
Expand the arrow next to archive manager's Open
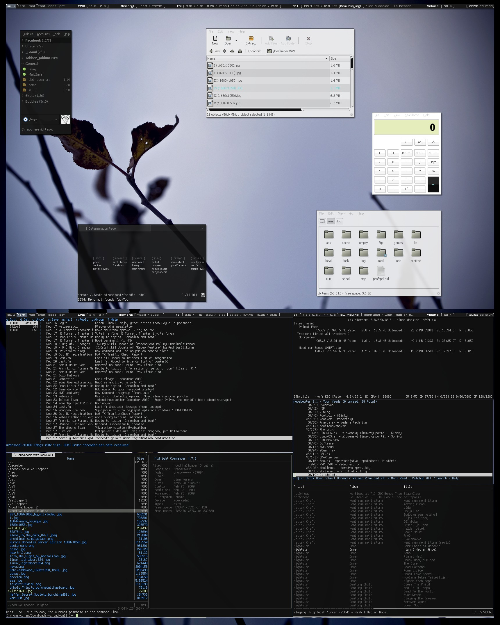236,40
